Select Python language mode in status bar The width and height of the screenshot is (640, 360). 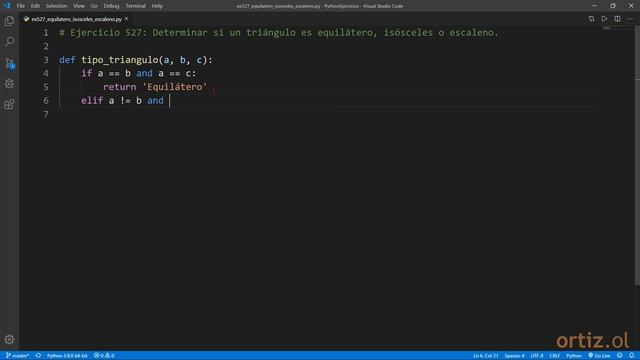(x=573, y=356)
